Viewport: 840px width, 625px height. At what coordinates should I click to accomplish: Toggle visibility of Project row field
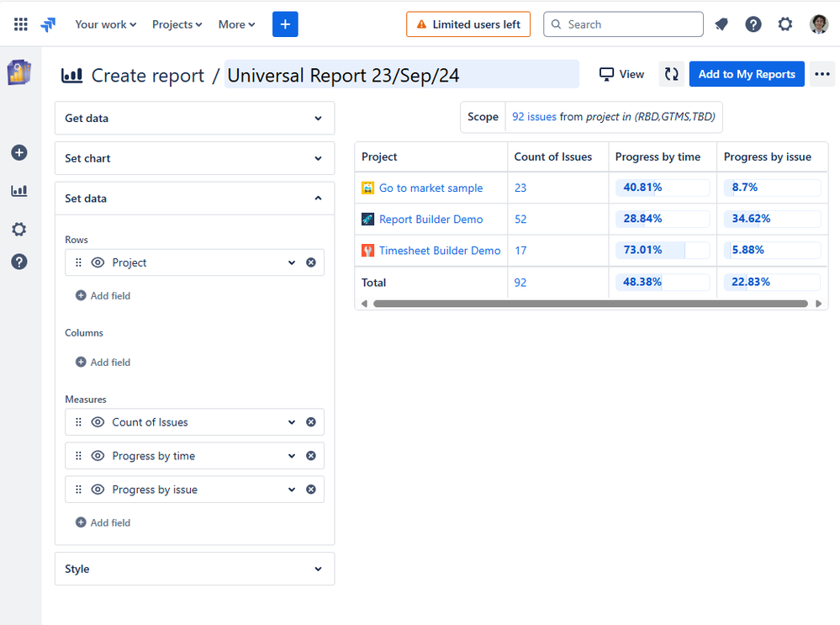(x=98, y=262)
